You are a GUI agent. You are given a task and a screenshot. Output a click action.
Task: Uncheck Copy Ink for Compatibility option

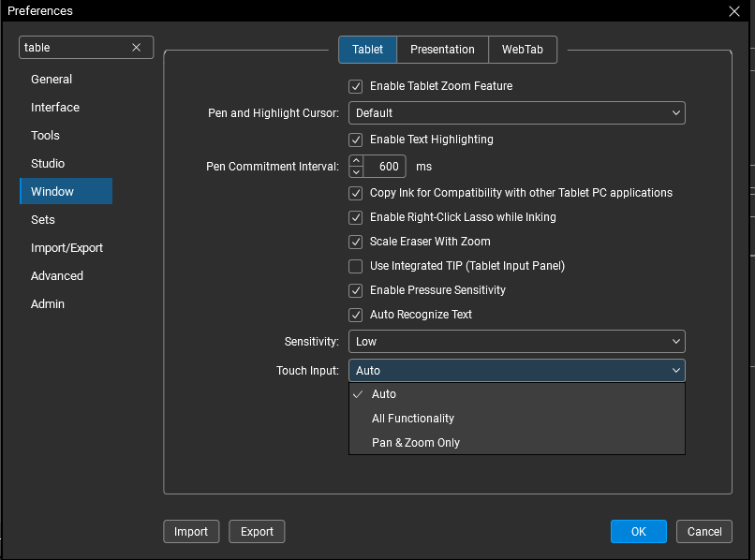coord(355,193)
